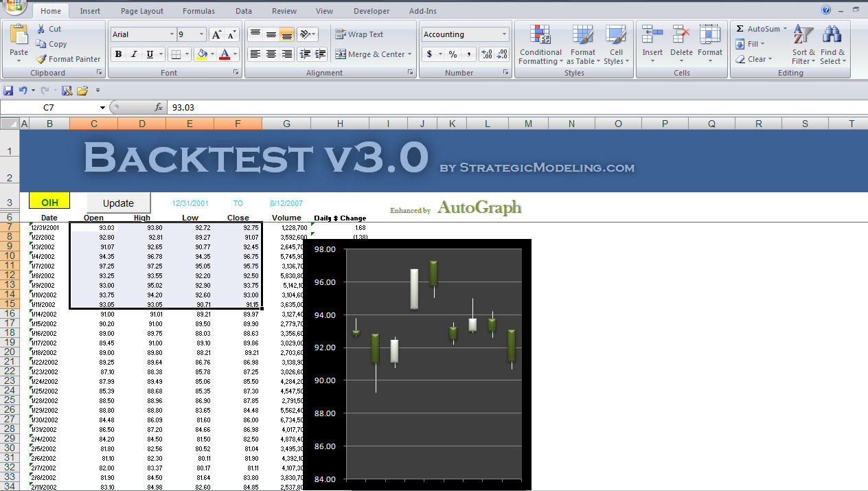Switch to the Developer tab
Image resolution: width=868 pixels, height=491 pixels.
tap(372, 11)
